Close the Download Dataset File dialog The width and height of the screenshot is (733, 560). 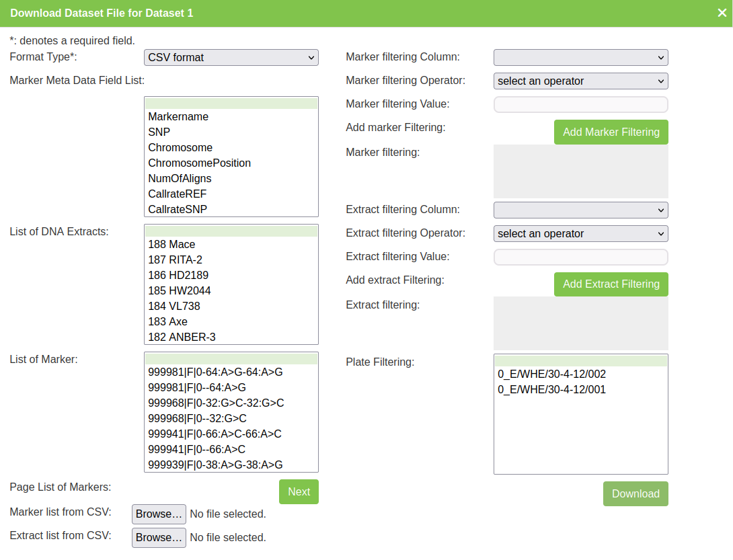pos(722,13)
